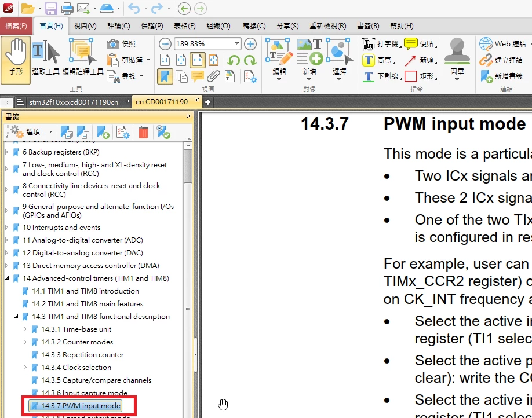Open bookmark 14.3.7 PWM input mode
The image size is (532, 418).
[x=75, y=405]
